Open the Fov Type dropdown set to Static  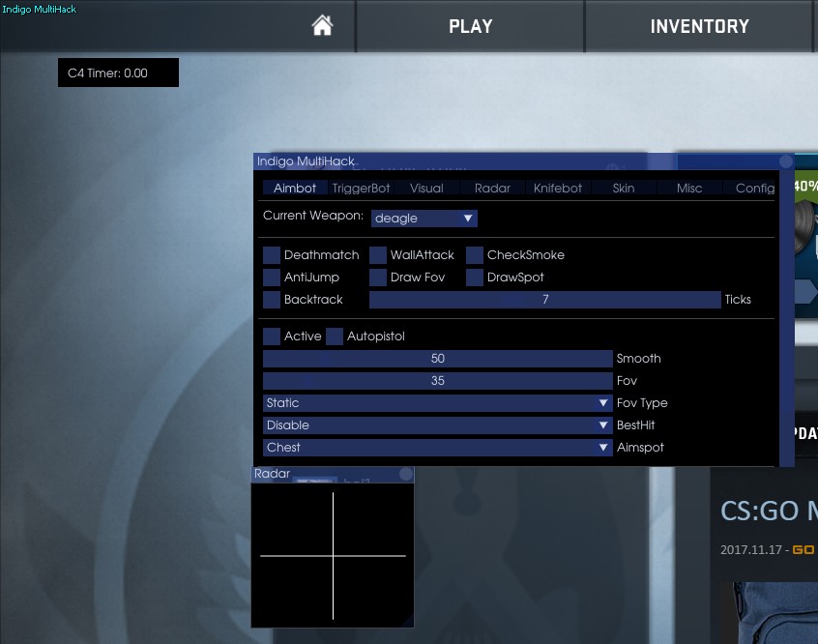point(438,403)
